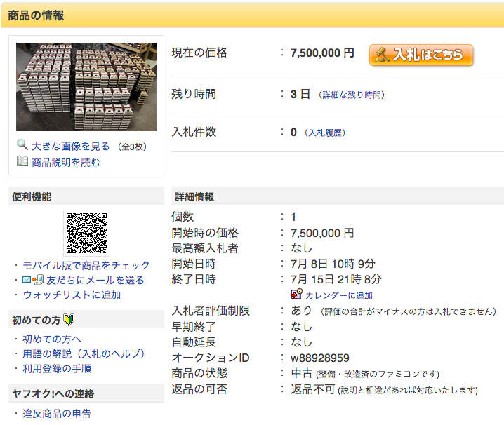This screenshot has width=504, height=425.
Task: Open the 入札履歴 bid history link
Action: coord(324,133)
